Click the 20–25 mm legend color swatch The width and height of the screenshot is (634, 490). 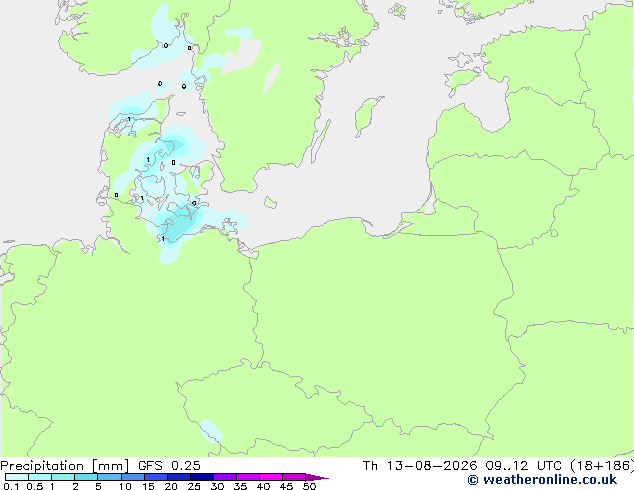178,477
